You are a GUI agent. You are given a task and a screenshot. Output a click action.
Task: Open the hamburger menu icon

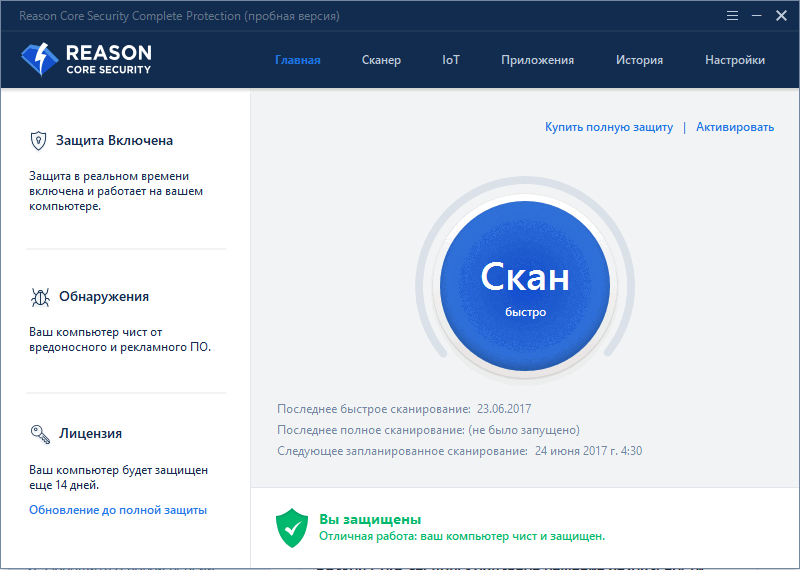732,16
